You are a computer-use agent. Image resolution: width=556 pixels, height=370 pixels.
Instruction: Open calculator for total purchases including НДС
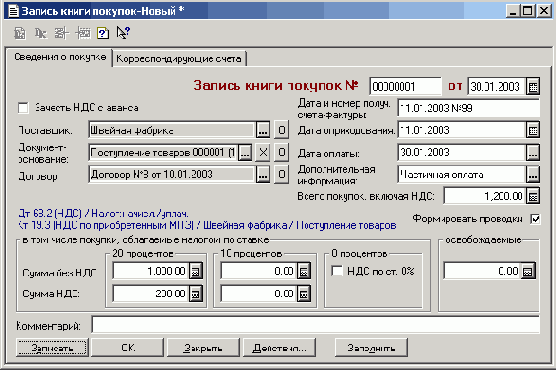coord(533,196)
